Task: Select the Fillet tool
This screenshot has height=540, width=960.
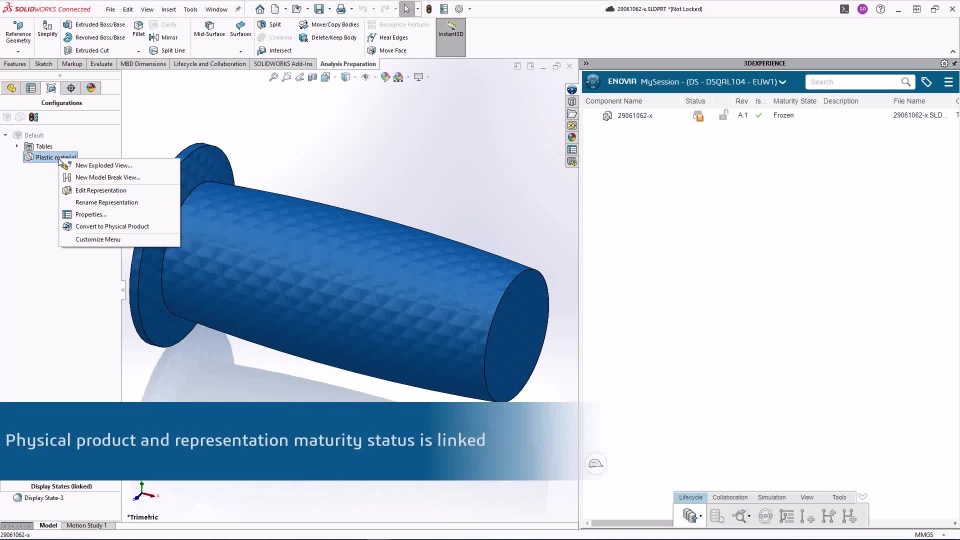Action: (138, 29)
